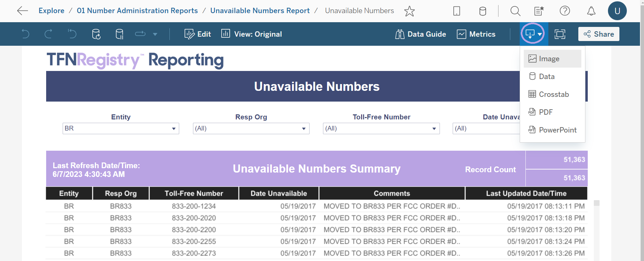
Task: Expand the Resp Org filter dropdown
Action: pyautogui.click(x=251, y=128)
